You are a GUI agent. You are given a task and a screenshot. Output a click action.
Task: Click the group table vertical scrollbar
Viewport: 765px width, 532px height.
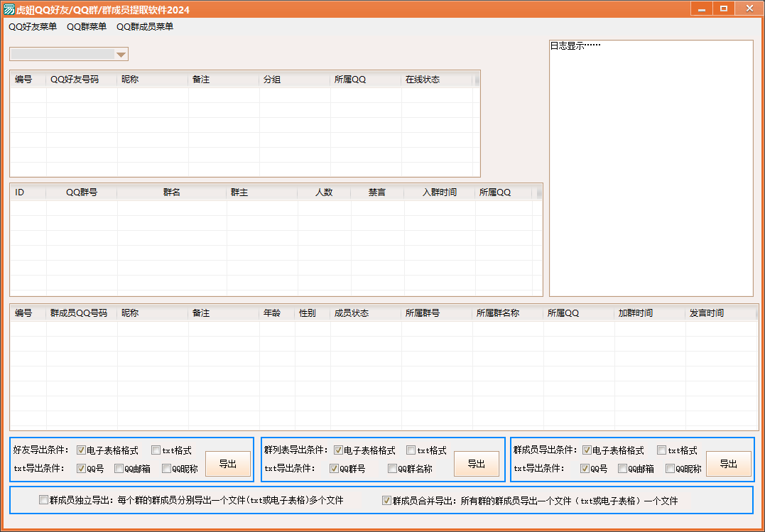coord(539,192)
